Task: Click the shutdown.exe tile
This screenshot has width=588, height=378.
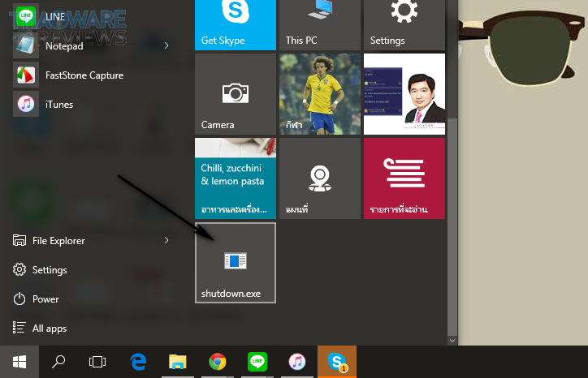Action: click(236, 263)
